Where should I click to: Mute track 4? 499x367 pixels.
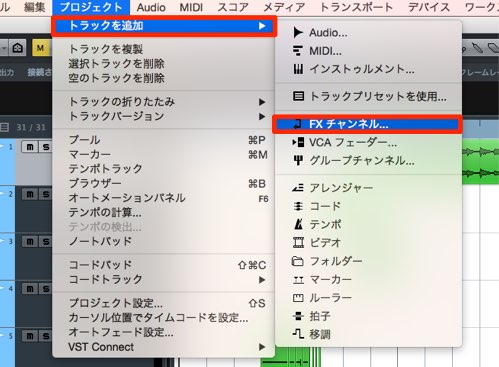point(30,289)
